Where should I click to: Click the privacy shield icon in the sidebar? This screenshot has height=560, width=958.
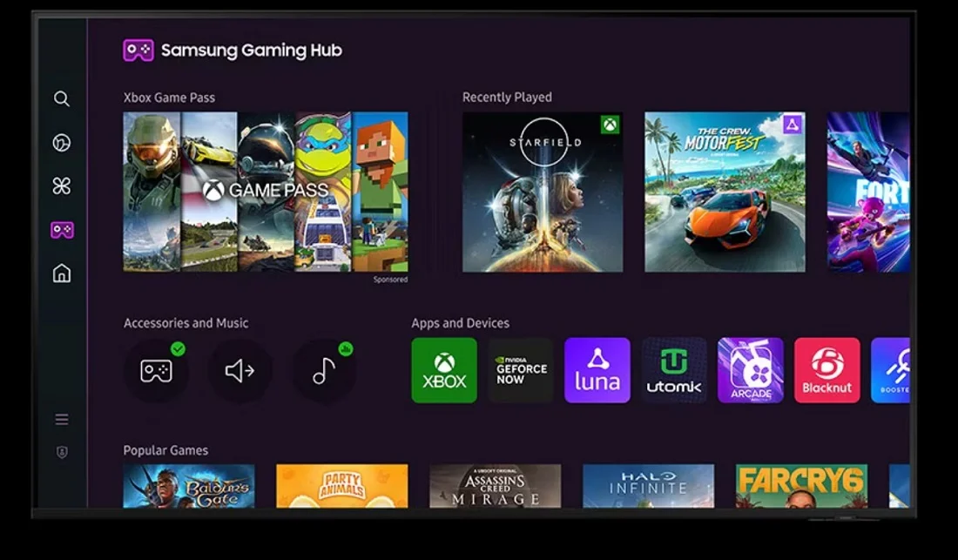click(62, 452)
